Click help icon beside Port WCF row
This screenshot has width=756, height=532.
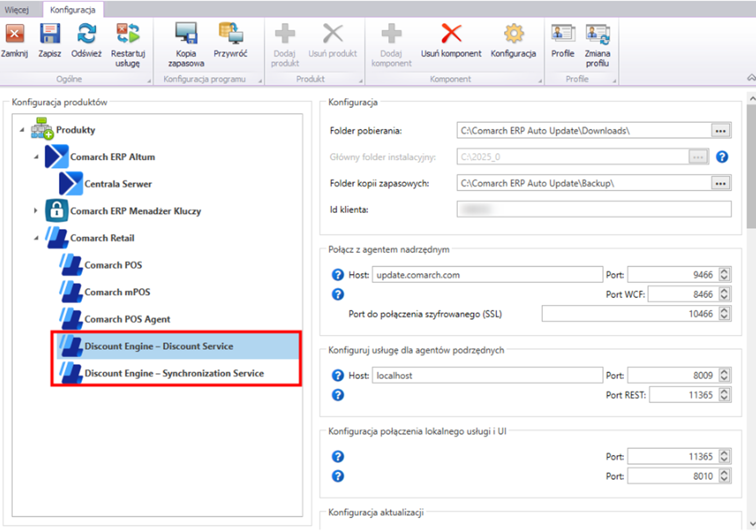click(x=337, y=294)
